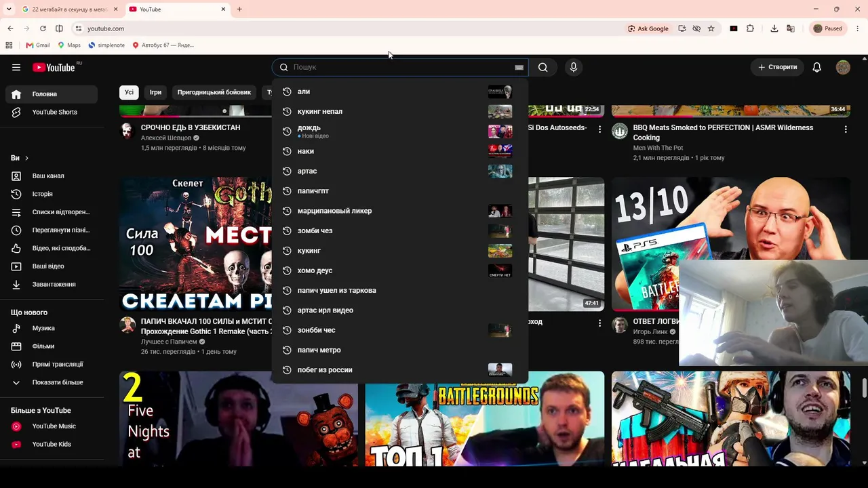Open YouTube Shorts in sidebar

pos(53,113)
